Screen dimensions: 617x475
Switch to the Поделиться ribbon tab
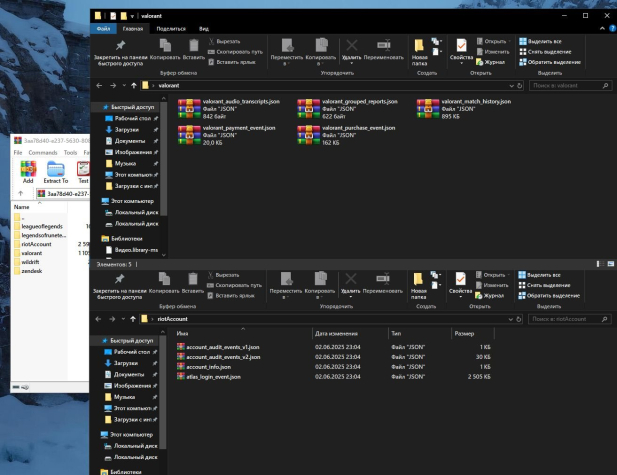171,29
